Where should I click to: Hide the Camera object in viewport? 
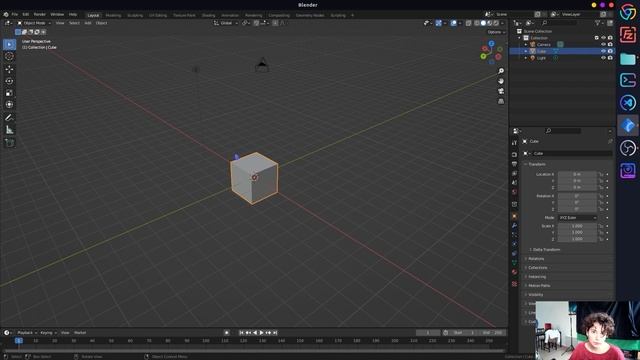click(603, 44)
